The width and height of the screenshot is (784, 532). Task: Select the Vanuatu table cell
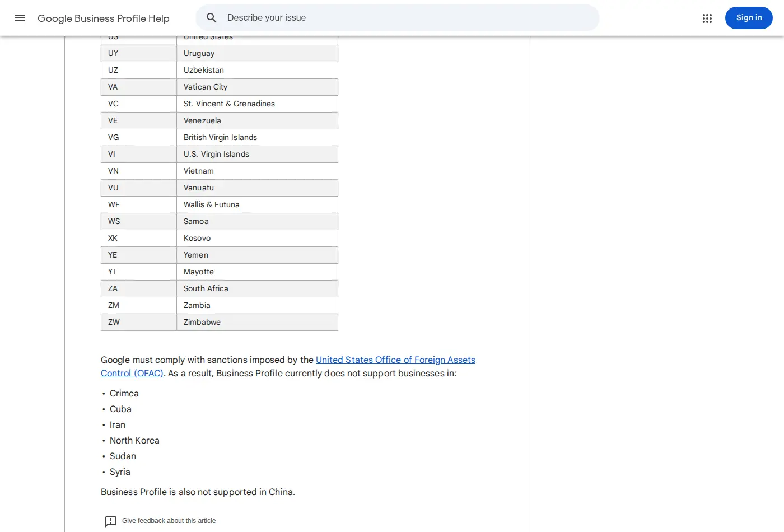pyautogui.click(x=257, y=188)
